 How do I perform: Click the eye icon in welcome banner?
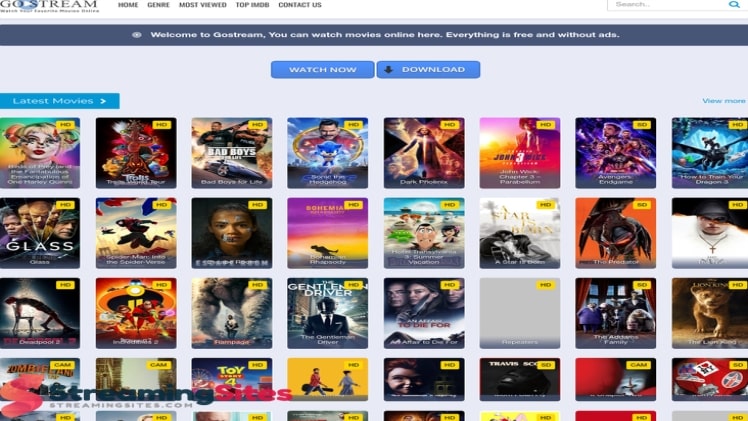tap(136, 35)
